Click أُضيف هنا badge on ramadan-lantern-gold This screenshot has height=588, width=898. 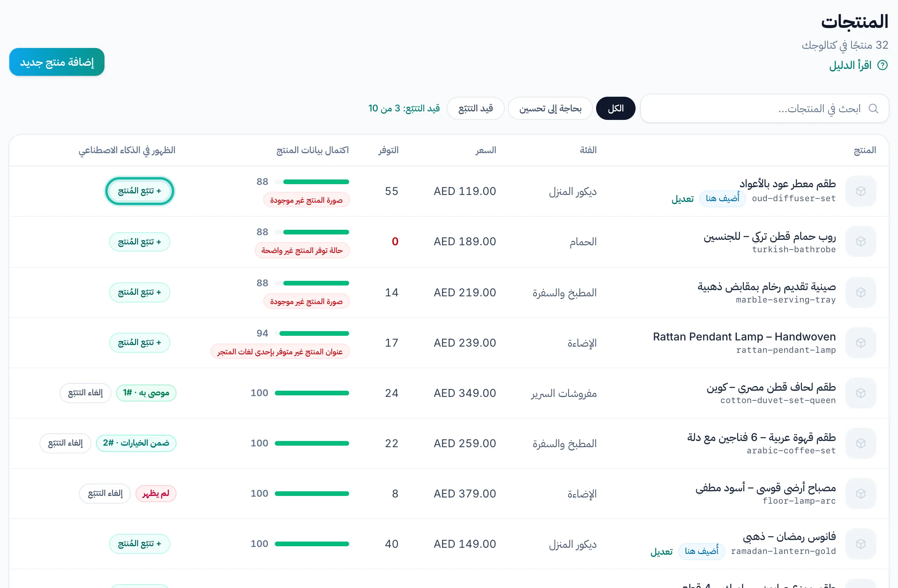click(x=701, y=551)
